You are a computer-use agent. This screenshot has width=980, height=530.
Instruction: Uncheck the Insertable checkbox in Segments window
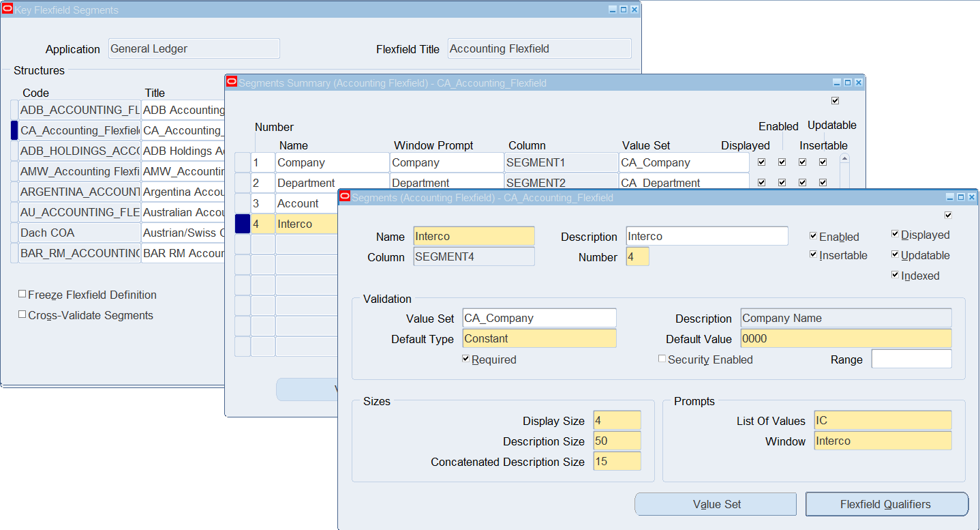point(814,254)
